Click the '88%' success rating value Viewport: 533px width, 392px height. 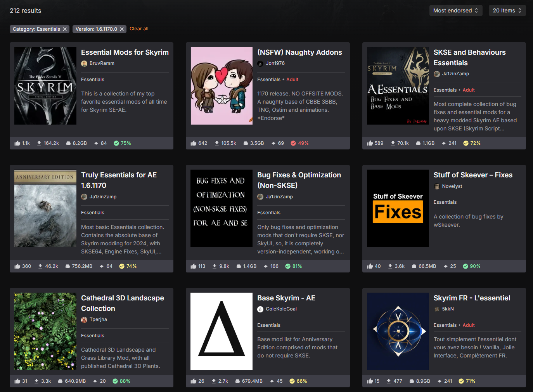click(x=125, y=381)
